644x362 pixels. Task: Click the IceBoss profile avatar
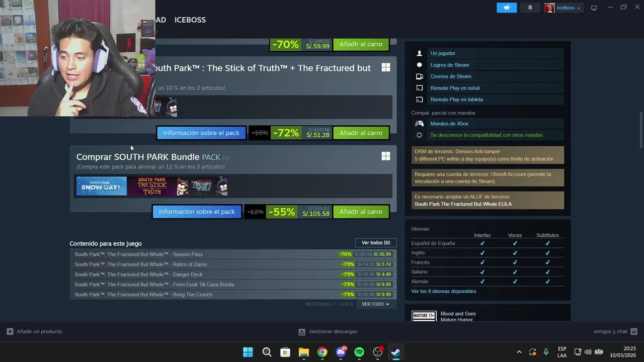point(549,8)
